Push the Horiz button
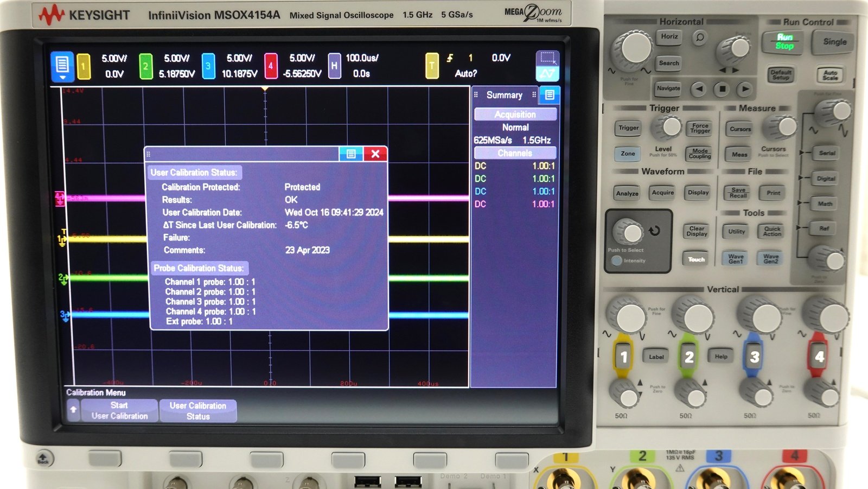 669,37
